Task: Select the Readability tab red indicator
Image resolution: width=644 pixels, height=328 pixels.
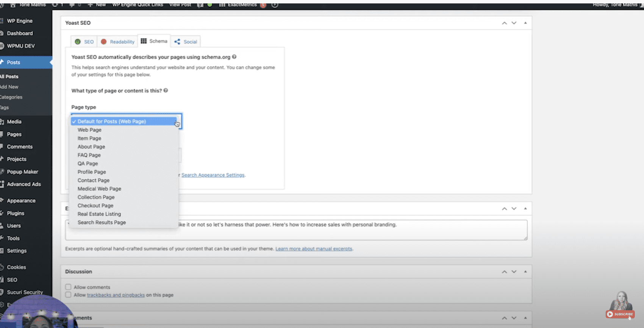Action: tap(117, 42)
